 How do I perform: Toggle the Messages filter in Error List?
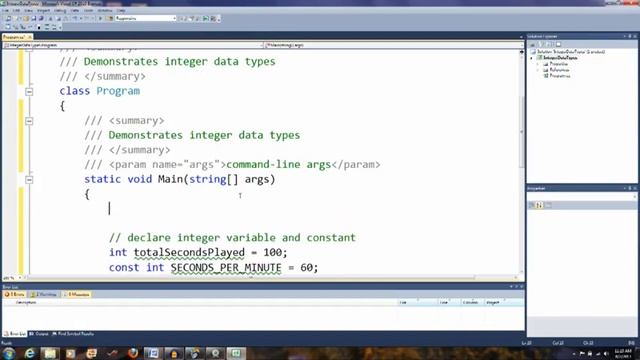[76, 294]
